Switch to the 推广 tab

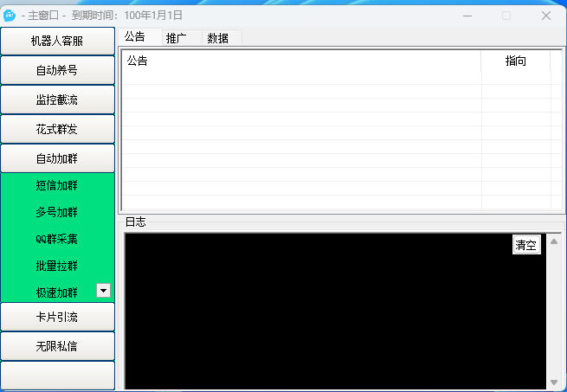coord(177,37)
